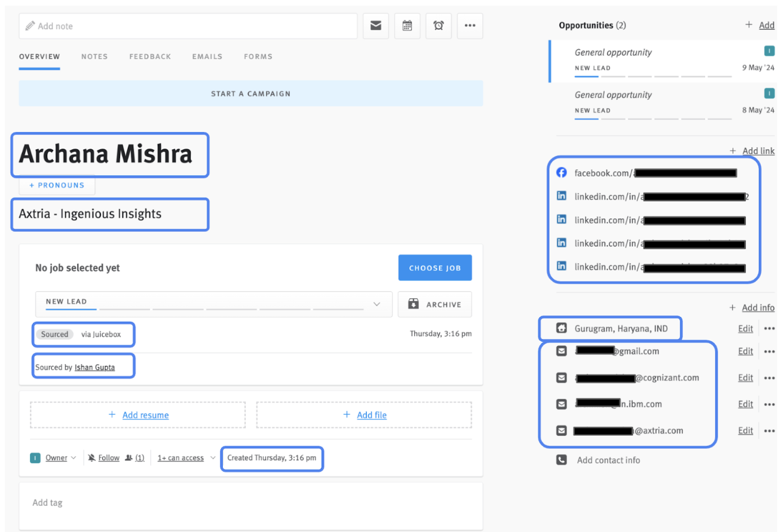The image size is (784, 532).
Task: Click the archive box icon
Action: click(x=414, y=304)
